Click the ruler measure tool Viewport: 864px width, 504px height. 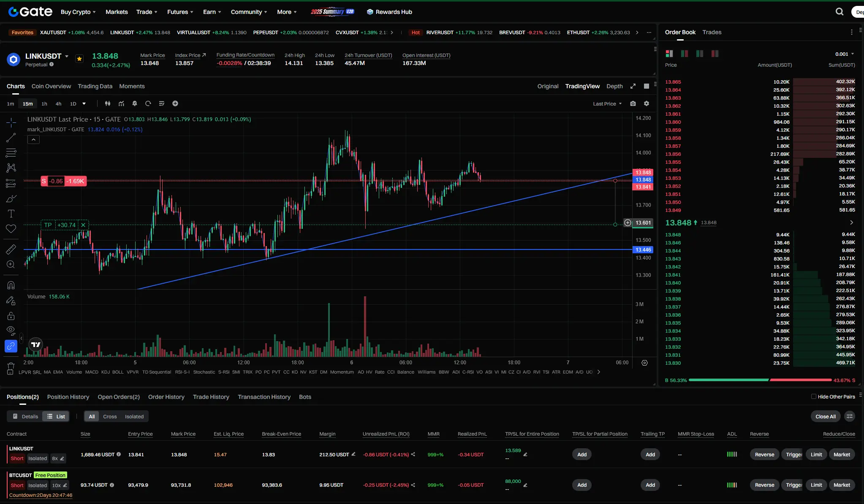pos(11,249)
